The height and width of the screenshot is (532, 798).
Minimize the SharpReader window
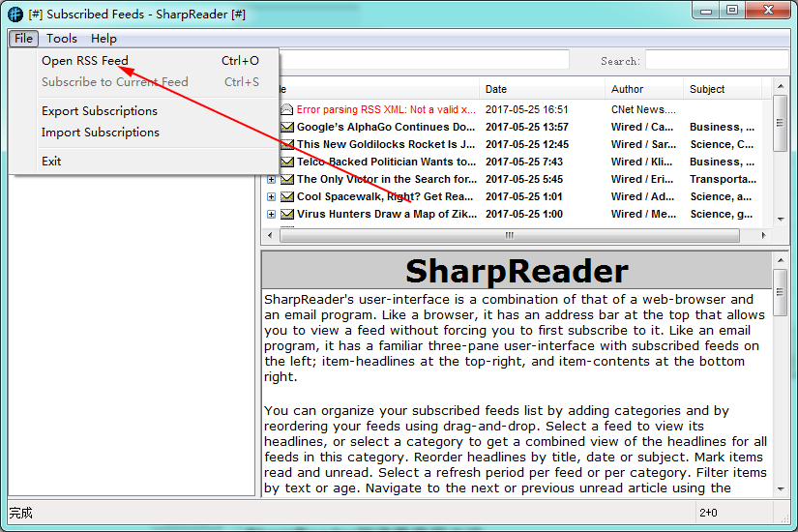[706, 11]
